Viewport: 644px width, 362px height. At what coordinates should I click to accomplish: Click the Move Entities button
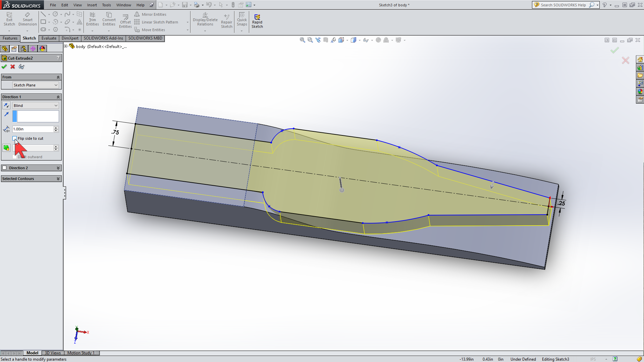point(150,30)
